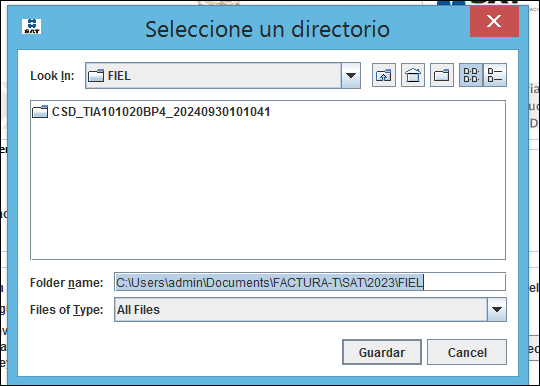Click the SAT logo in title bar
The height and width of the screenshot is (386, 540).
[31, 27]
